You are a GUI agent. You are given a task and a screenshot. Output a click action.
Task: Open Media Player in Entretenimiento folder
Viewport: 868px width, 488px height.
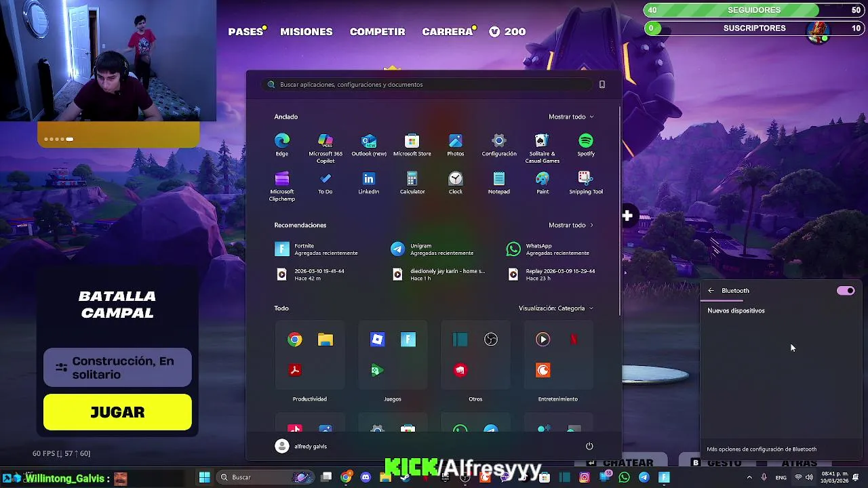tap(542, 340)
